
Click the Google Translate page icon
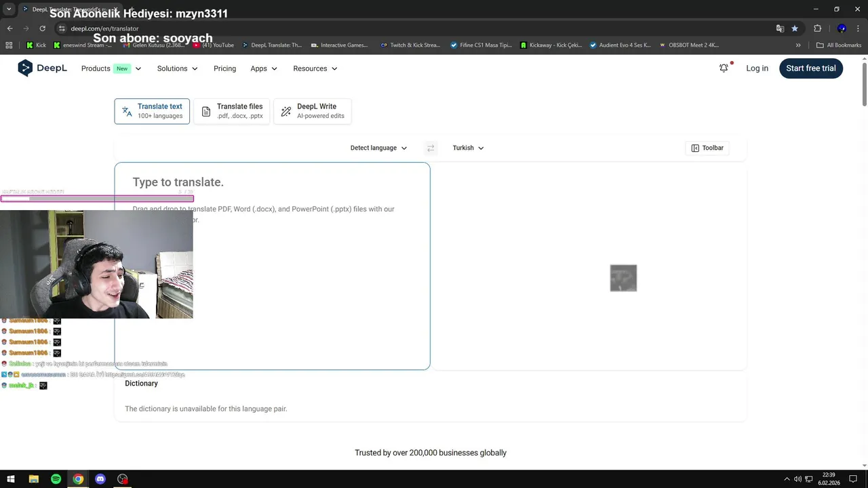pos(780,28)
